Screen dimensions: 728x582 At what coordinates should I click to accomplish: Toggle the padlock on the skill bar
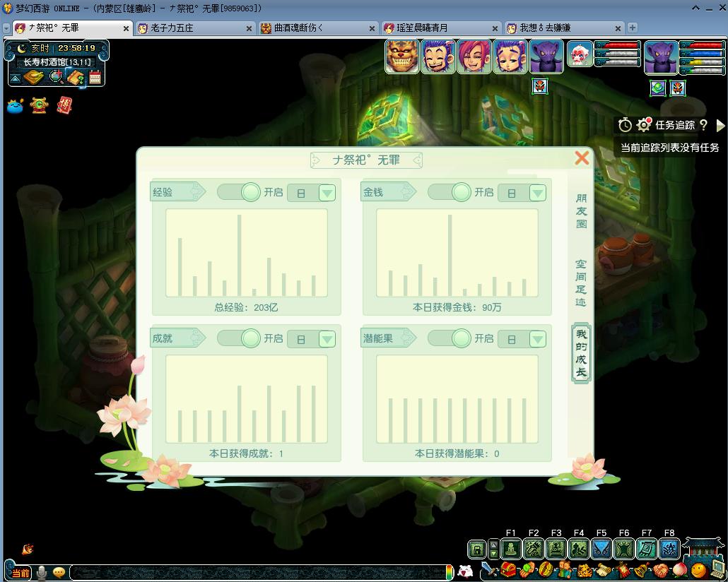click(477, 550)
